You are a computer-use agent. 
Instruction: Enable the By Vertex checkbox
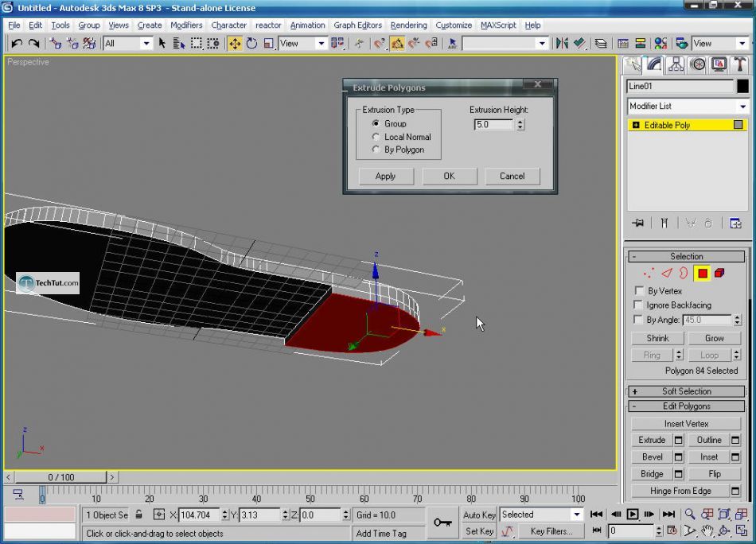click(639, 290)
